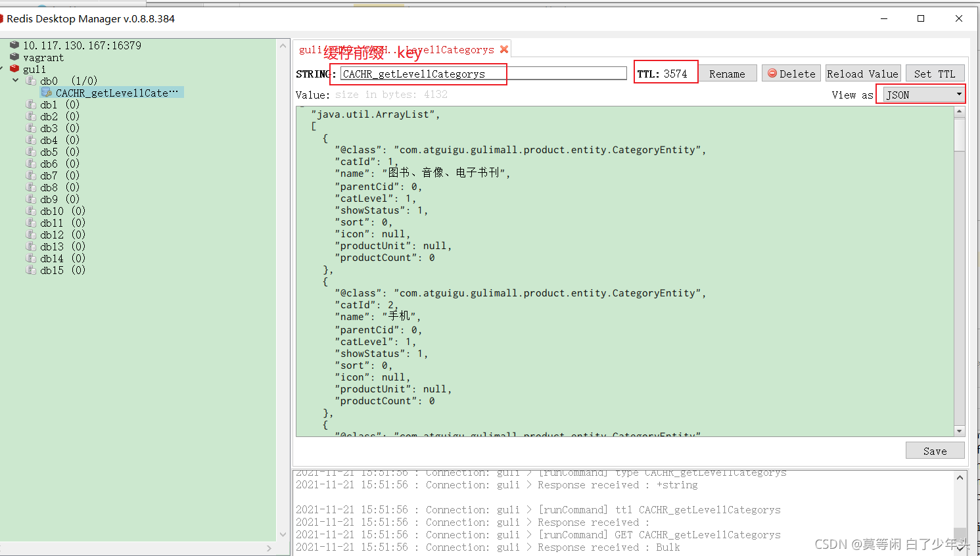Click the db6 database icon
980x556 pixels.
31,164
